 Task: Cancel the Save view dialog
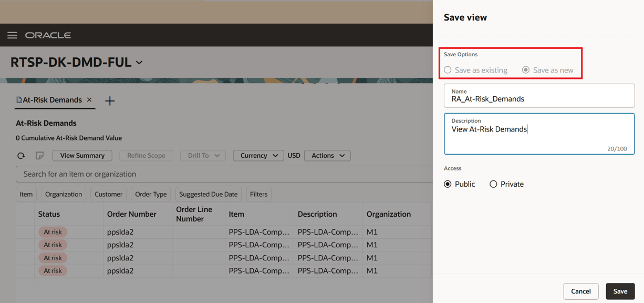[581, 291]
